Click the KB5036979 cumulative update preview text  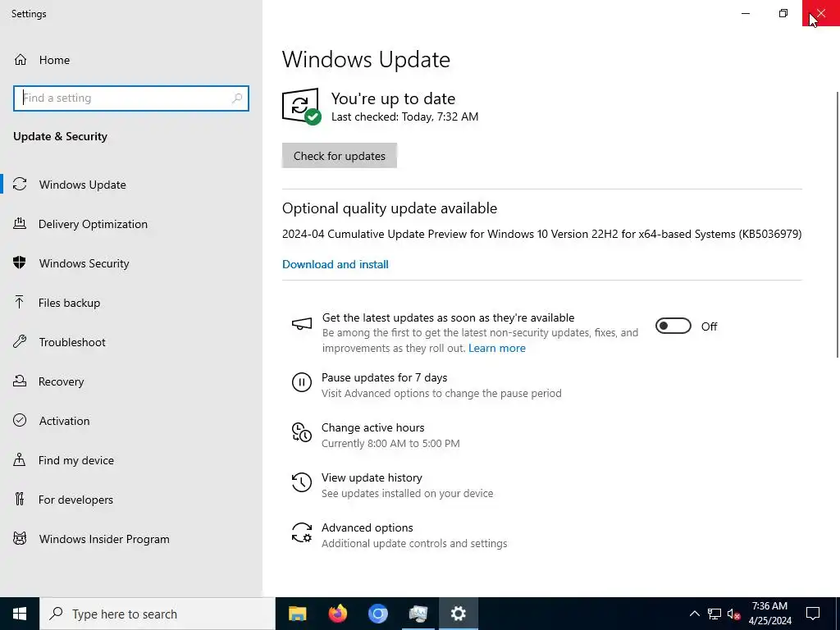click(x=541, y=234)
